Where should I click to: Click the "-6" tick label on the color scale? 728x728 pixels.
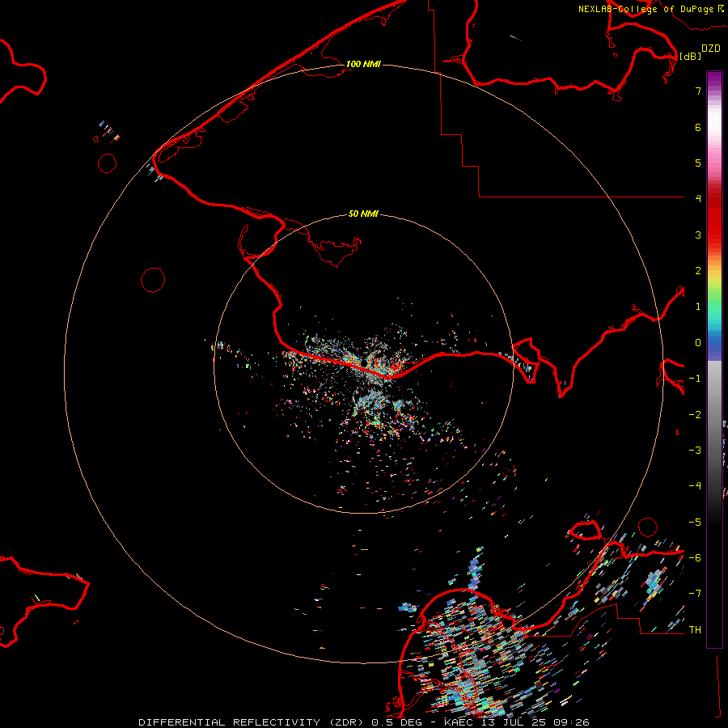pyautogui.click(x=695, y=558)
